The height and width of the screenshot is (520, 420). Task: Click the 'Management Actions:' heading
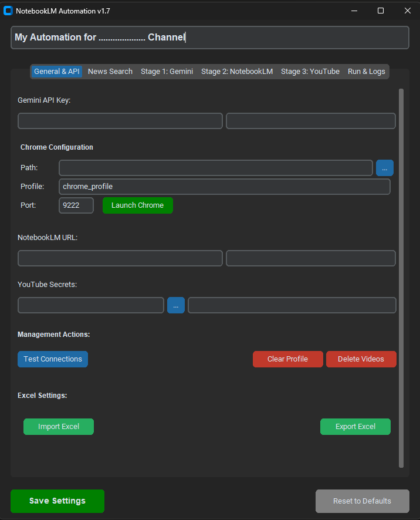54,335
